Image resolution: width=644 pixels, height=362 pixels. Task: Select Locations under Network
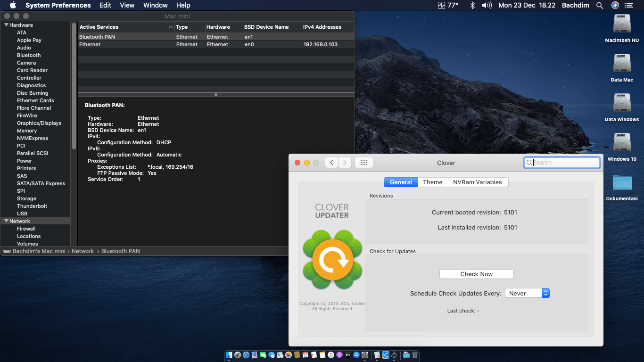29,236
